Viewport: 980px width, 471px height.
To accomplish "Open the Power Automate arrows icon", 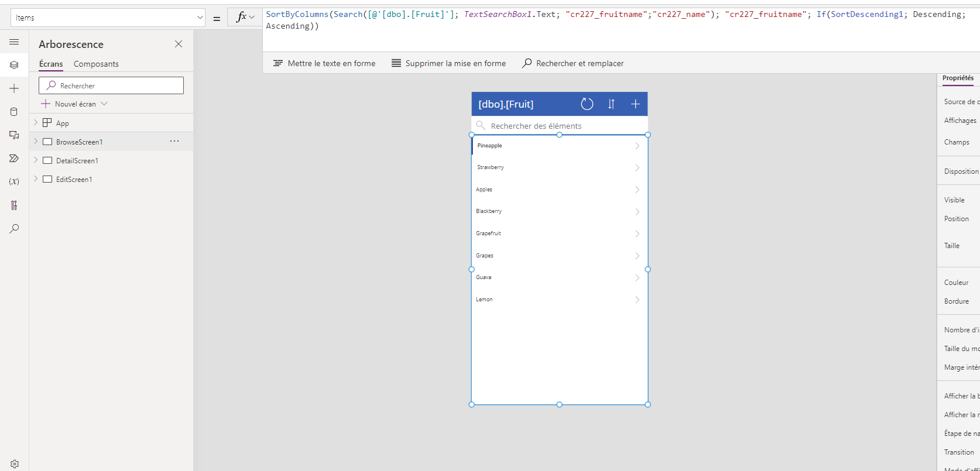I will [14, 159].
